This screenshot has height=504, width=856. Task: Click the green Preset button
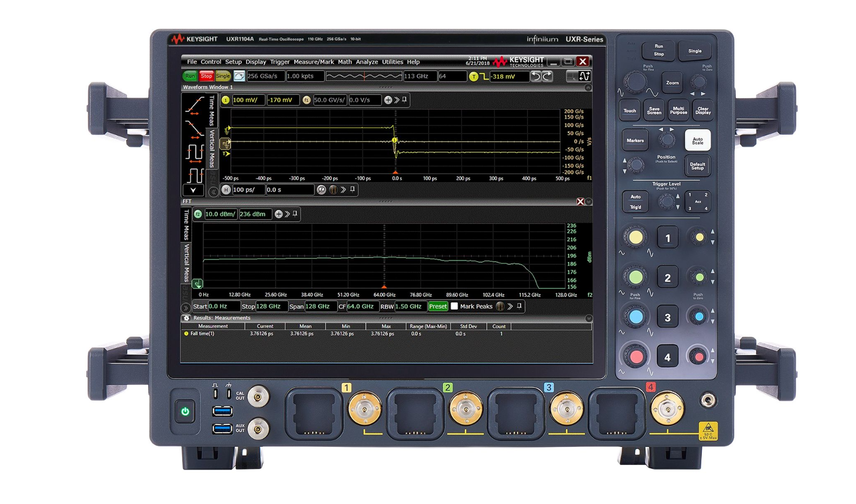coord(438,306)
